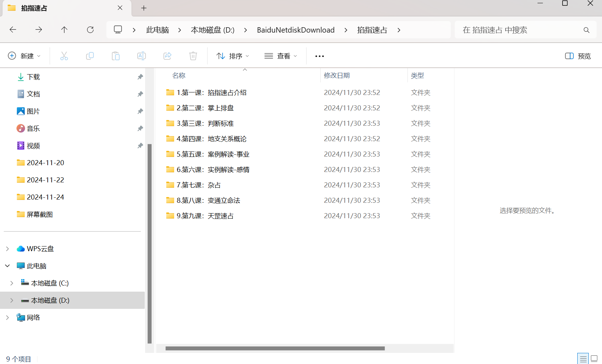Screen dimensions: 602x364
Task: Click the Share icon in toolbar
Action: [167, 56]
